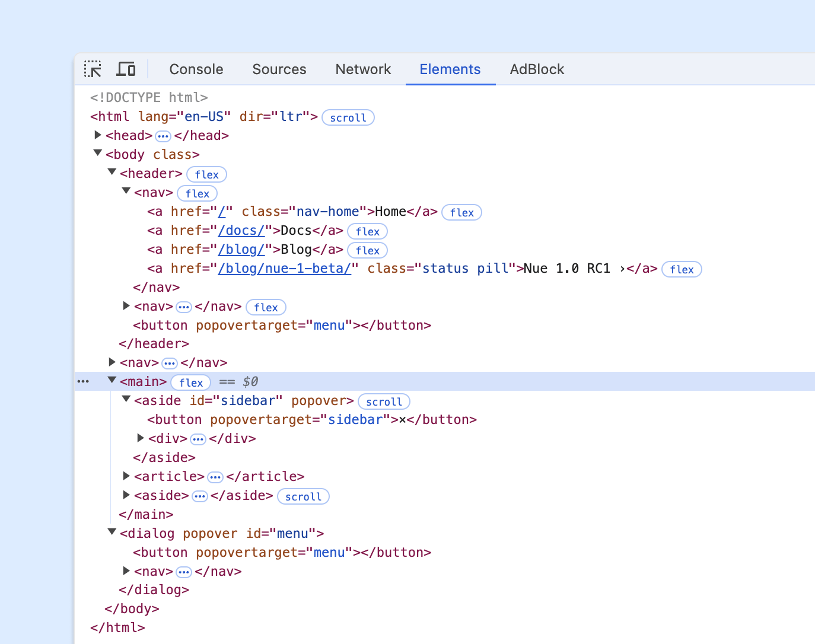Image resolution: width=815 pixels, height=644 pixels.
Task: Follow the /blog/ href link
Action: pos(241,250)
